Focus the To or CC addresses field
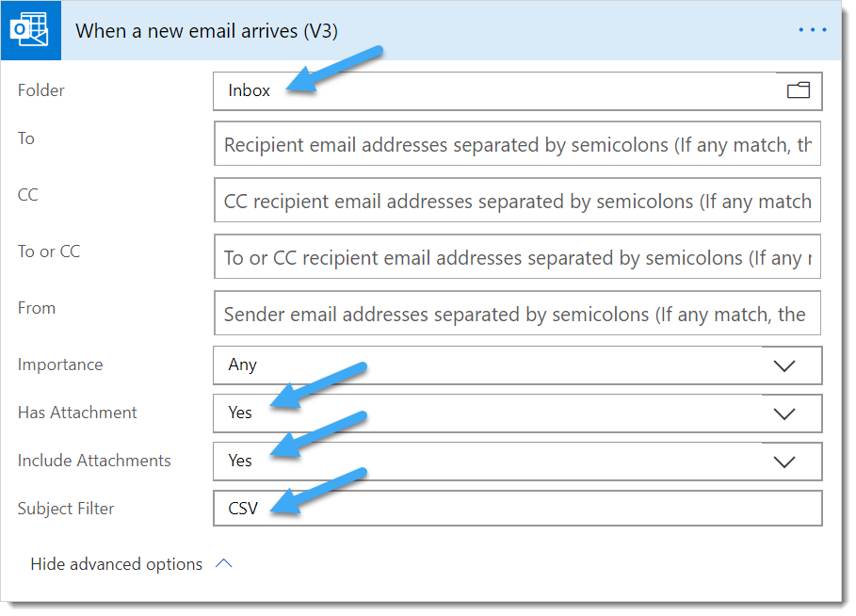The image size is (856, 616). coord(518,256)
